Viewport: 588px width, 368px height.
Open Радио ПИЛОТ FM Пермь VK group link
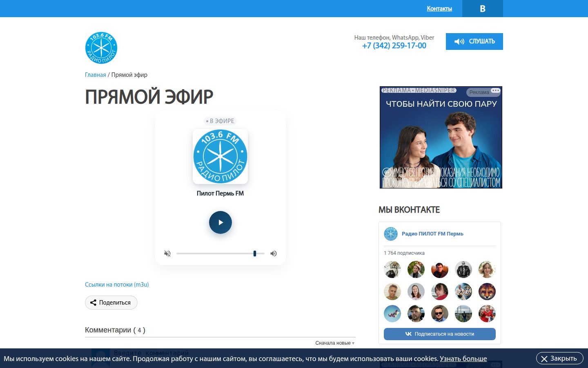[x=432, y=234]
